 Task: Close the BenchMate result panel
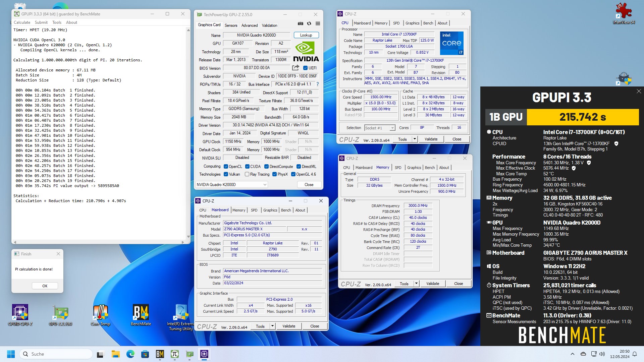pyautogui.click(x=639, y=91)
